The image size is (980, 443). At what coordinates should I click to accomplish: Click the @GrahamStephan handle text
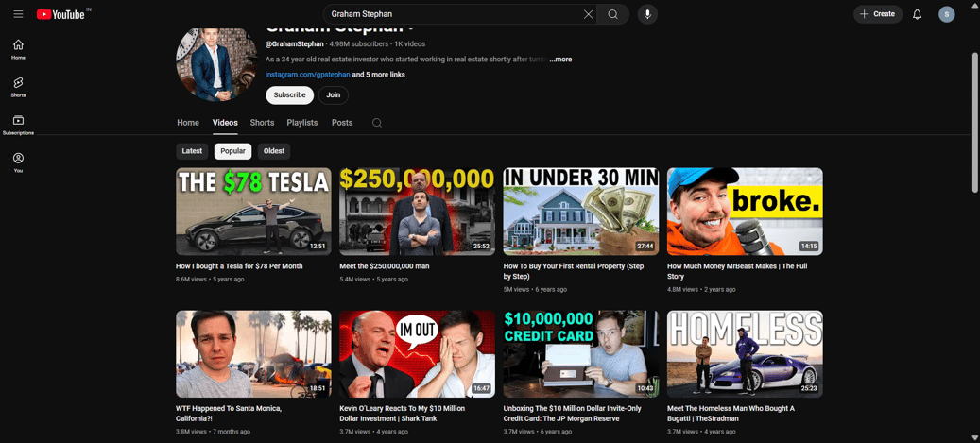(294, 43)
